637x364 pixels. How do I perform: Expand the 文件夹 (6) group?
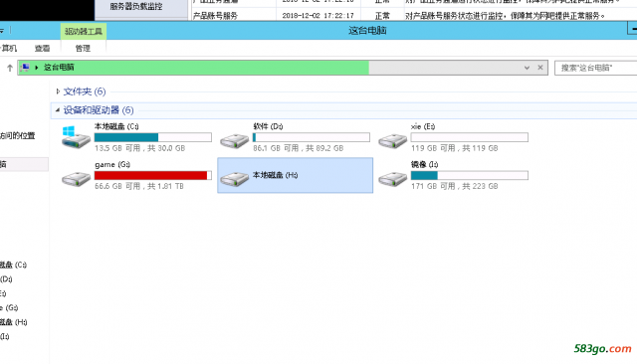58,91
